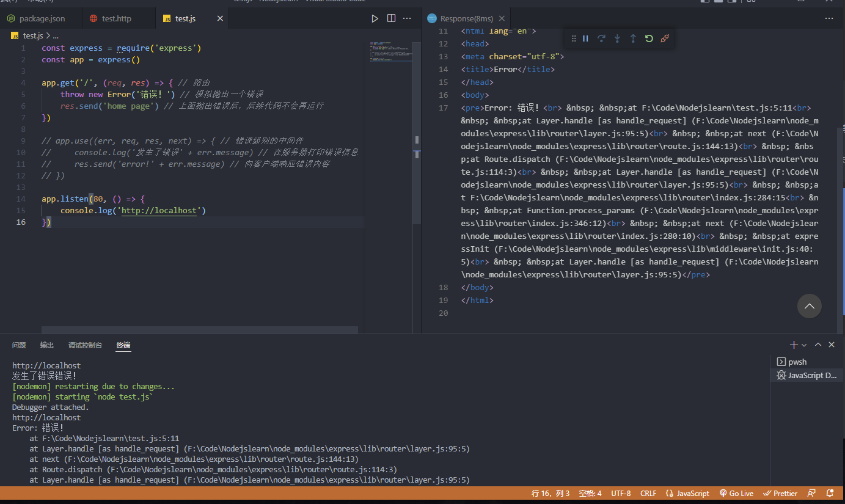Image resolution: width=845 pixels, height=504 pixels.
Task: Maximize the panel with the up chevron
Action: point(818,345)
